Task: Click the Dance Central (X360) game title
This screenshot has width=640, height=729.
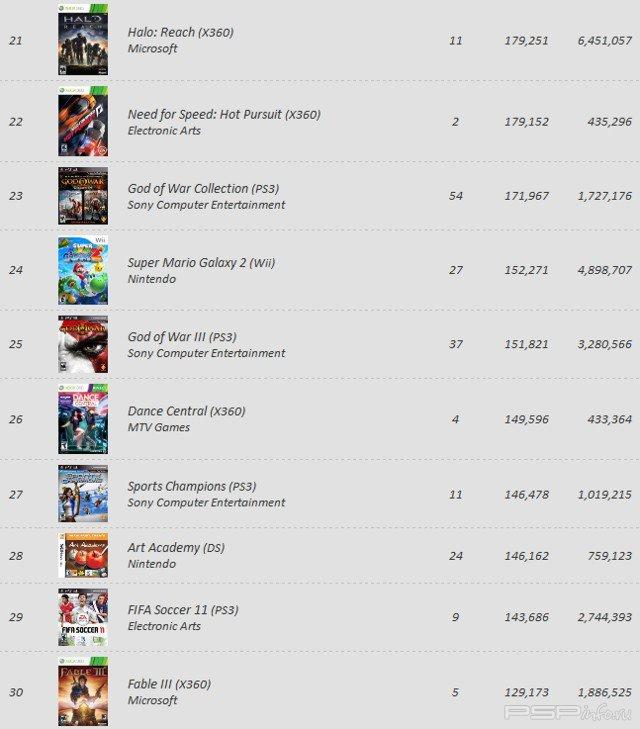Action: (x=186, y=411)
